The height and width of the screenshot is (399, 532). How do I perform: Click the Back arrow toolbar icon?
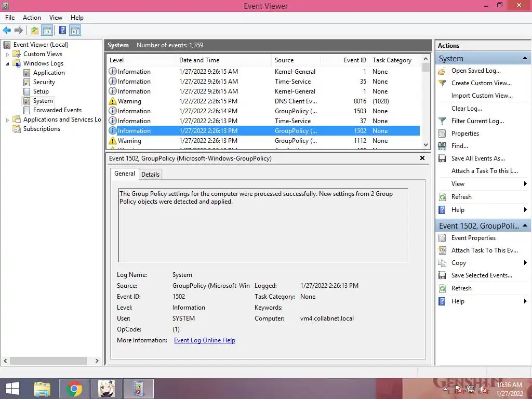pyautogui.click(x=7, y=31)
